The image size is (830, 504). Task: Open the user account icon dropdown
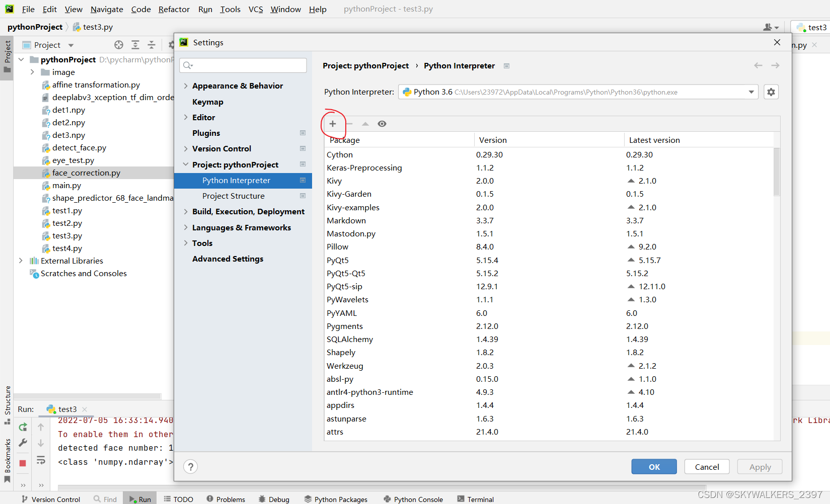click(x=771, y=27)
